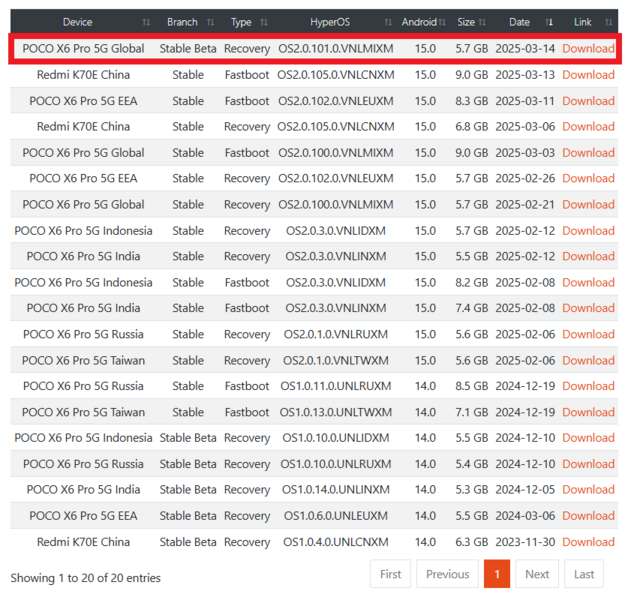This screenshot has height=594, width=640.
Task: Click version cell OS1.0.14.0.UNLINXM
Action: coord(336,490)
